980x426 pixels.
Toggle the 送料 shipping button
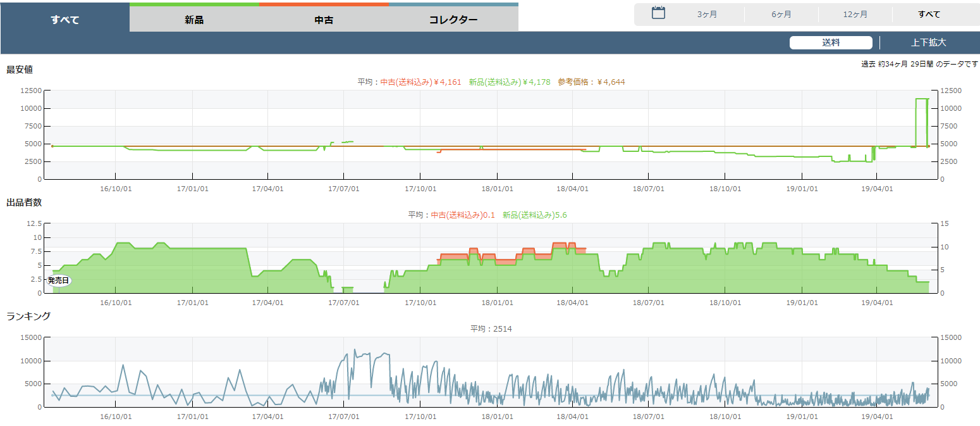click(x=830, y=43)
